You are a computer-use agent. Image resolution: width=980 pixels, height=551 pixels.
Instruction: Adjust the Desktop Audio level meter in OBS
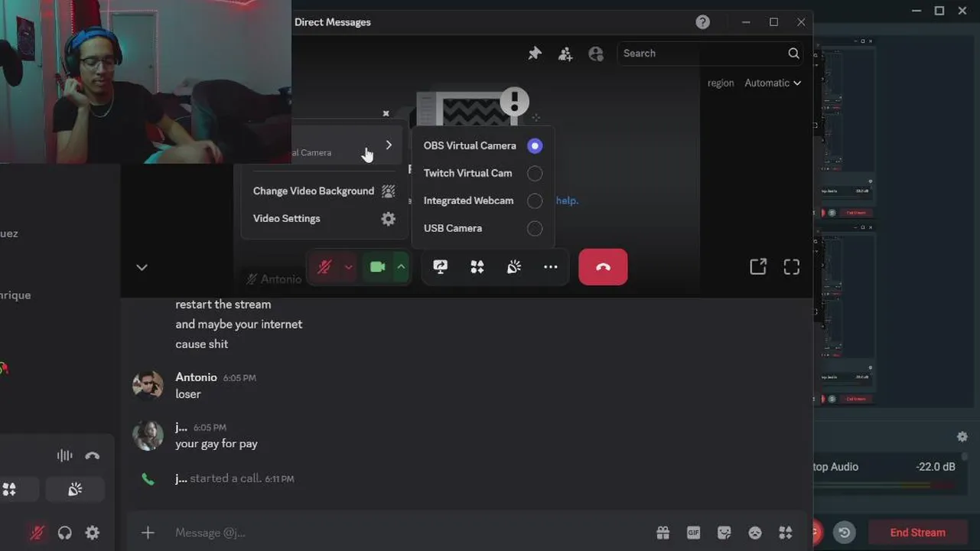884,484
